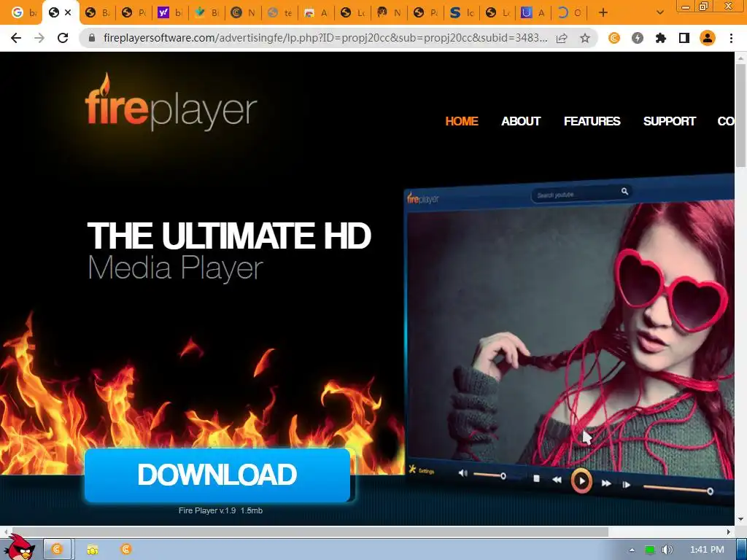
Task: Click the vertical scrollbar up arrow
Action: tap(740, 58)
